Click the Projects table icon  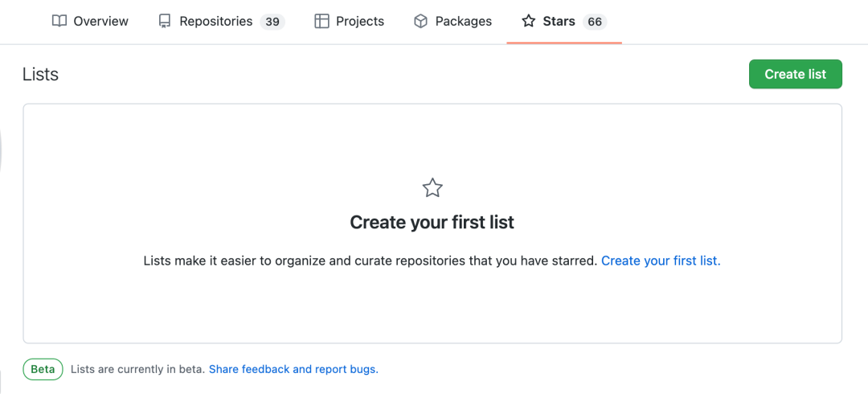[321, 22]
